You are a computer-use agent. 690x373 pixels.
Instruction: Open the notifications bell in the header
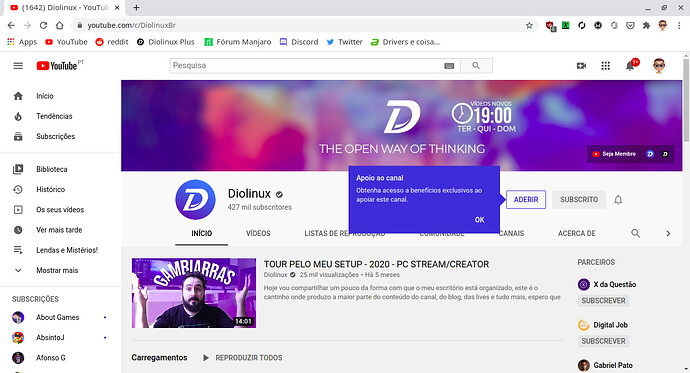(x=630, y=66)
